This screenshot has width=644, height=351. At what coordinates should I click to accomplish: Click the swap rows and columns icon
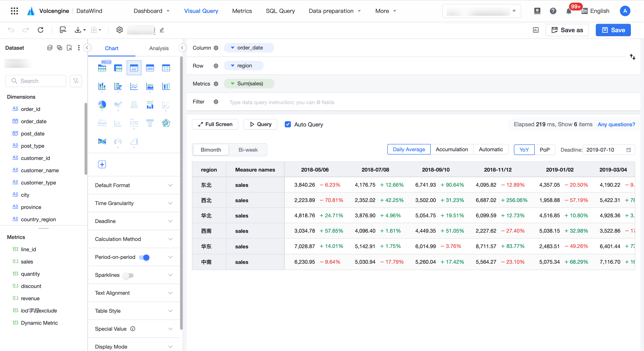coord(632,57)
